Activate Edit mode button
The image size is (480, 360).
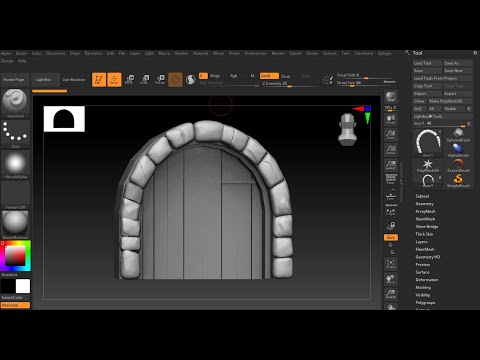(99, 80)
